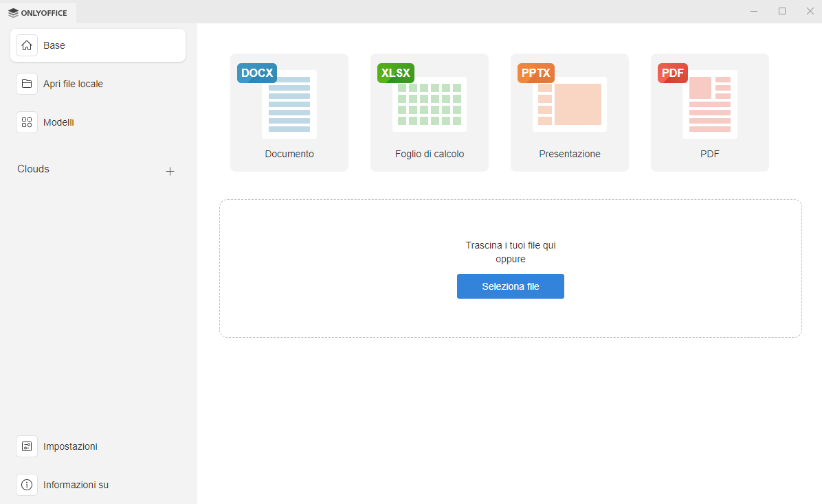The image size is (822, 504).
Task: Click the Base home icon
Action: (x=27, y=45)
